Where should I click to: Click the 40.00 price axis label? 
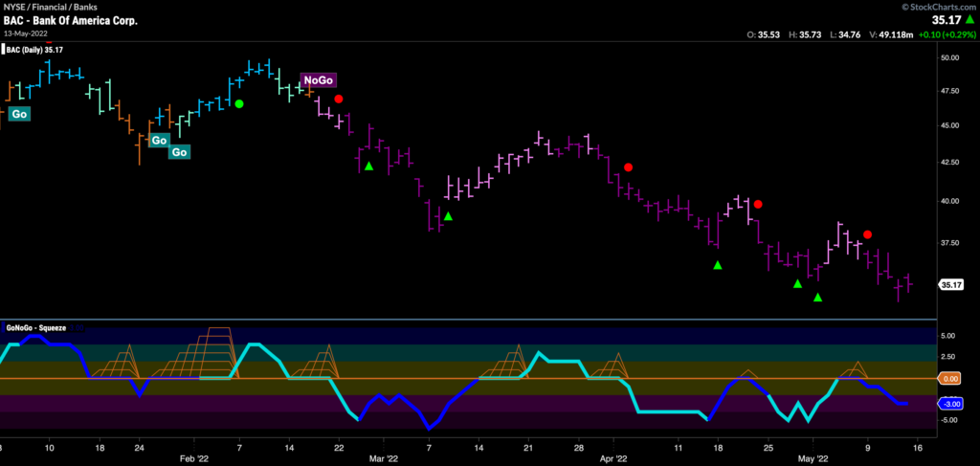point(949,201)
